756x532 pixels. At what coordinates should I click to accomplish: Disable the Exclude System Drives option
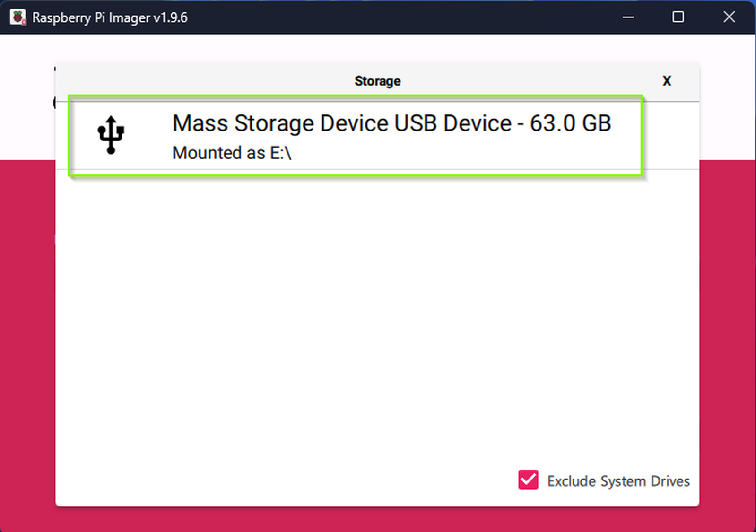point(528,480)
